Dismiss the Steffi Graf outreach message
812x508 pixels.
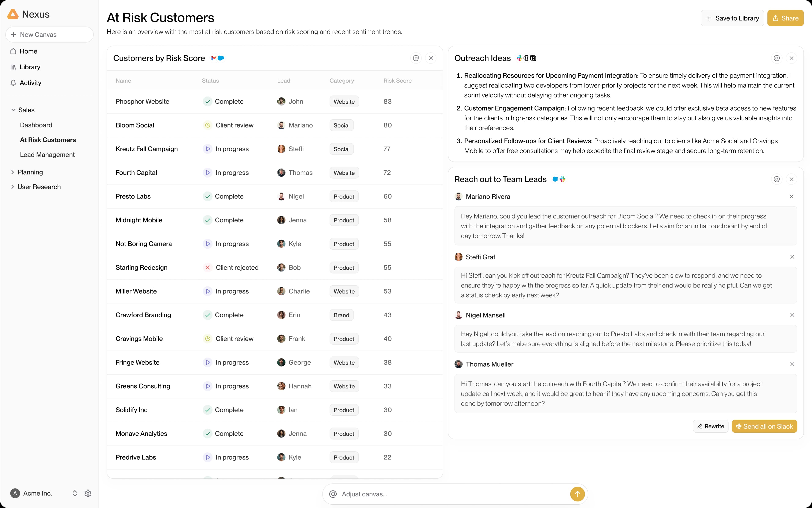(x=792, y=257)
